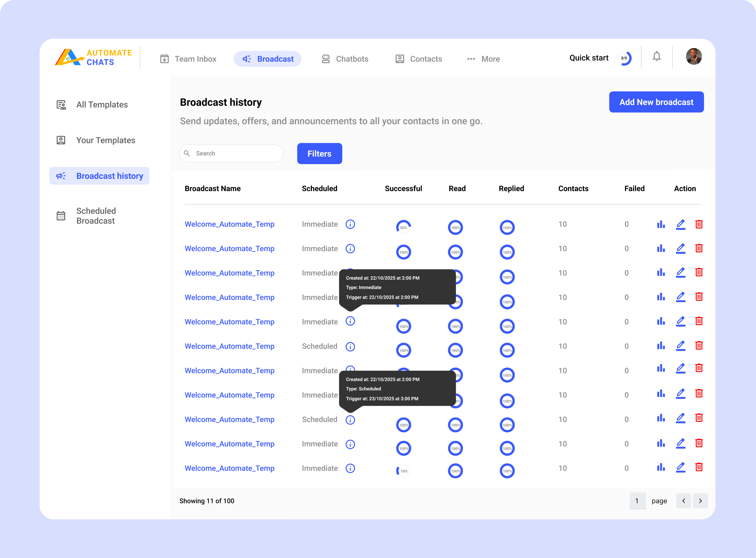
Task: Go to previous page with left chevron
Action: 683,501
